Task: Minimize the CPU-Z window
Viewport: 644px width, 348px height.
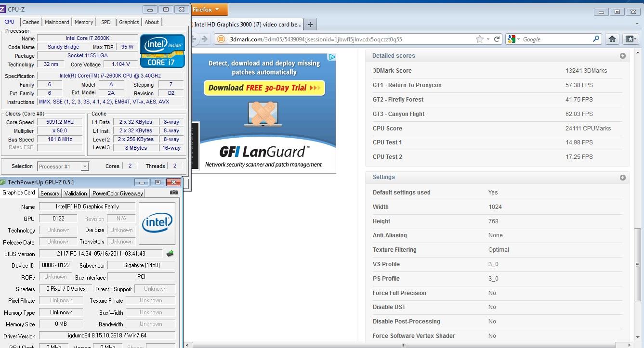Action: (x=151, y=9)
